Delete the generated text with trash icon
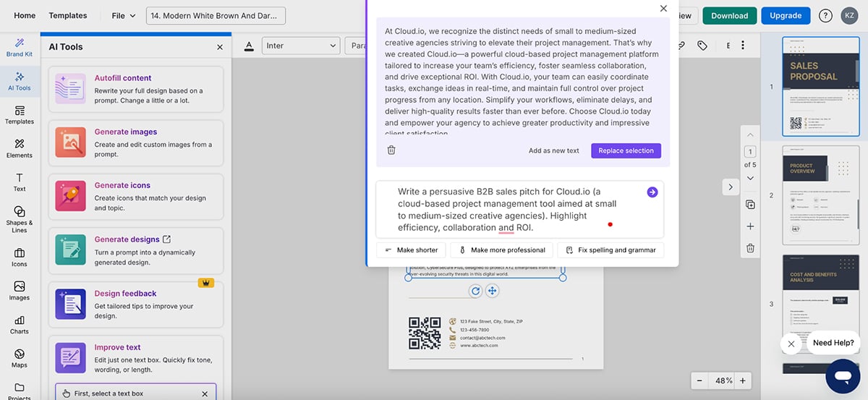Image resolution: width=868 pixels, height=400 pixels. 391,150
